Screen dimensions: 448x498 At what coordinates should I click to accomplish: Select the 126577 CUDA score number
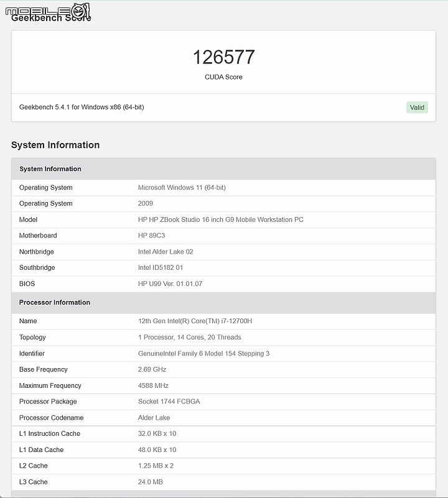pyautogui.click(x=223, y=57)
